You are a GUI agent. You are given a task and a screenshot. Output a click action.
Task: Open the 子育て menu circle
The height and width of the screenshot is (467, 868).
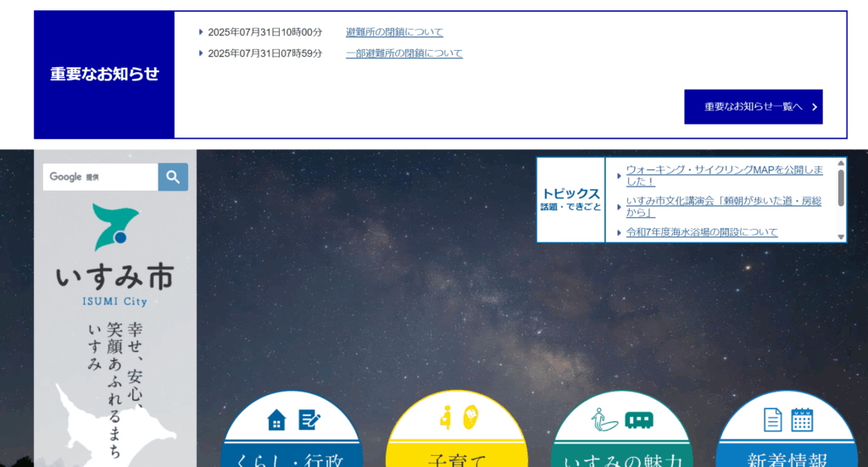point(457,429)
